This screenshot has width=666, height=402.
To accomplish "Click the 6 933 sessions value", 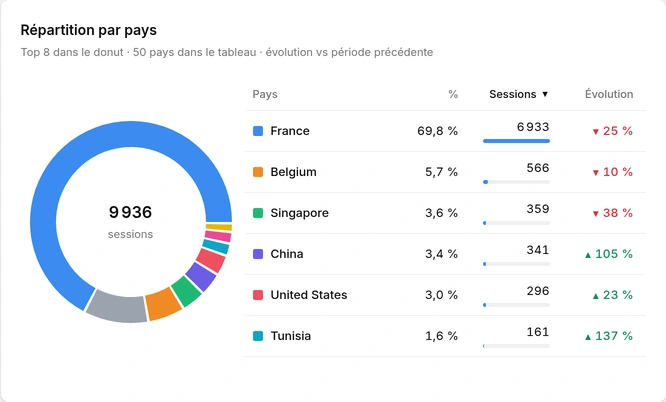I will 533,127.
